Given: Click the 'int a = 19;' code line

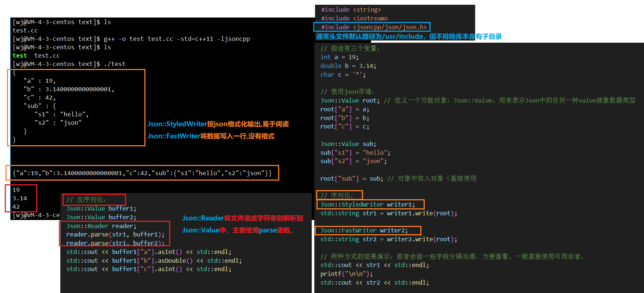Looking at the screenshot, I should pos(340,57).
